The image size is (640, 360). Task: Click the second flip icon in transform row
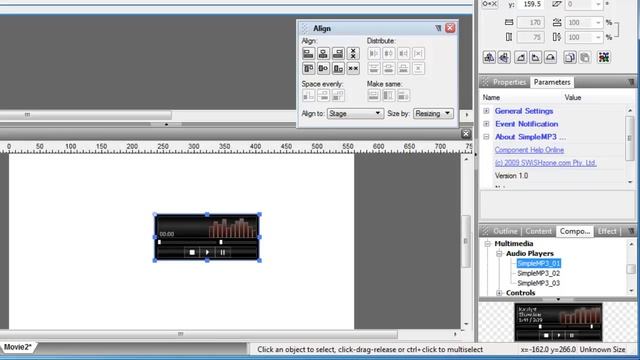504,57
